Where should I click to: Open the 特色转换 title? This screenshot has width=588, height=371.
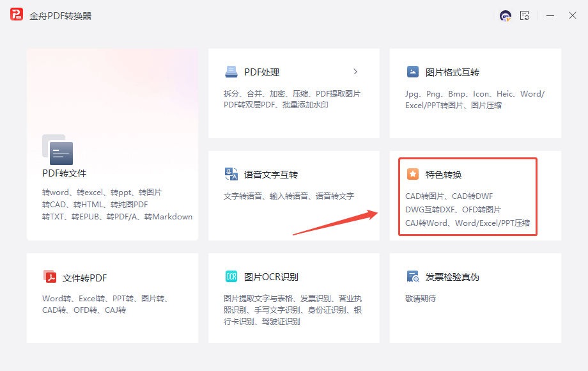coord(444,175)
